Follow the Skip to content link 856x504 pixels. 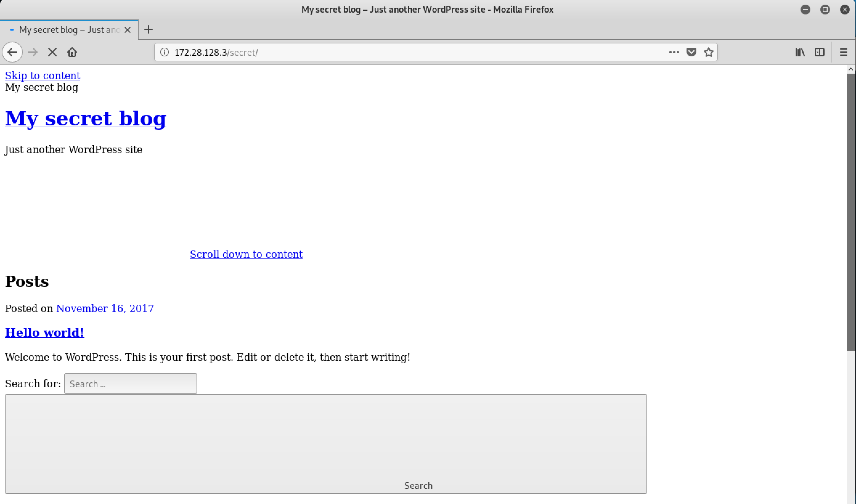tap(43, 75)
